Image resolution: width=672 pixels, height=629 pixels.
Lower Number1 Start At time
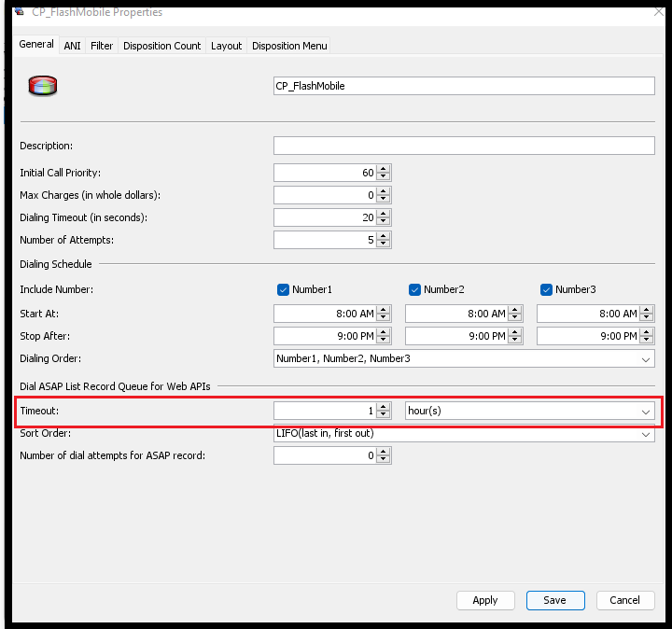(384, 317)
